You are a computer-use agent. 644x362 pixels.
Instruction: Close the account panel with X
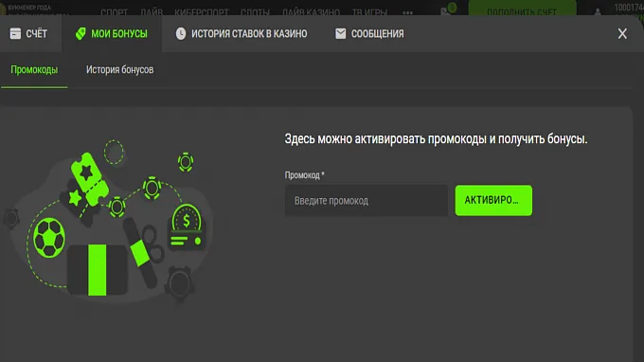[622, 34]
